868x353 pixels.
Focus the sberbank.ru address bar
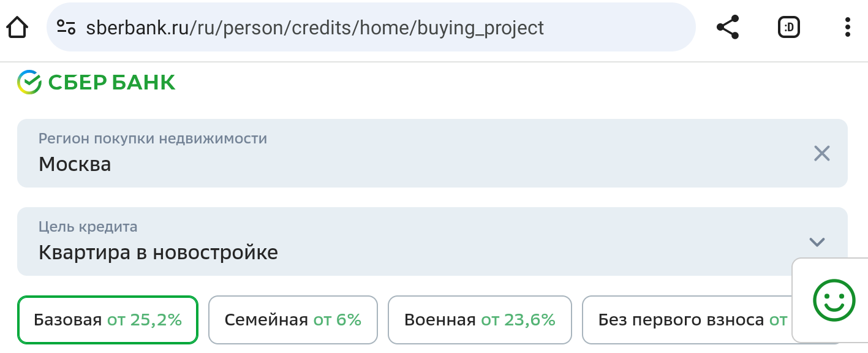(x=315, y=28)
